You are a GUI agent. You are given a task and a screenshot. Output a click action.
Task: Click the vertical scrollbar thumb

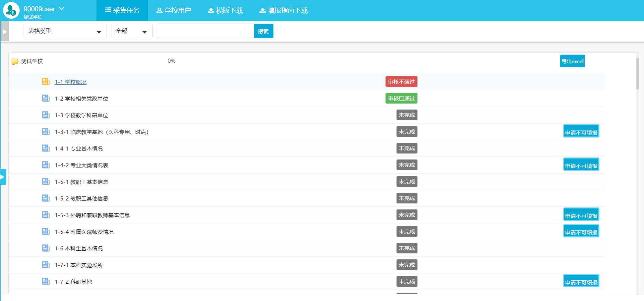[x=637, y=74]
